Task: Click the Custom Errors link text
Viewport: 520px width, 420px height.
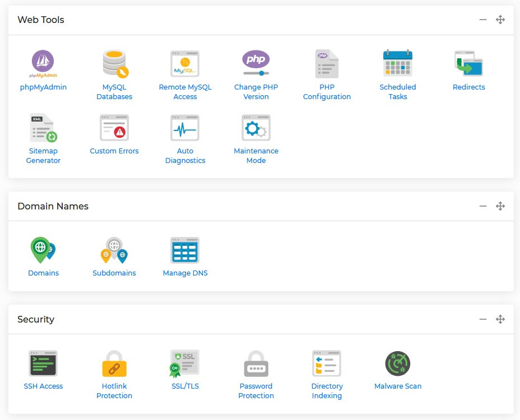Action: point(114,151)
